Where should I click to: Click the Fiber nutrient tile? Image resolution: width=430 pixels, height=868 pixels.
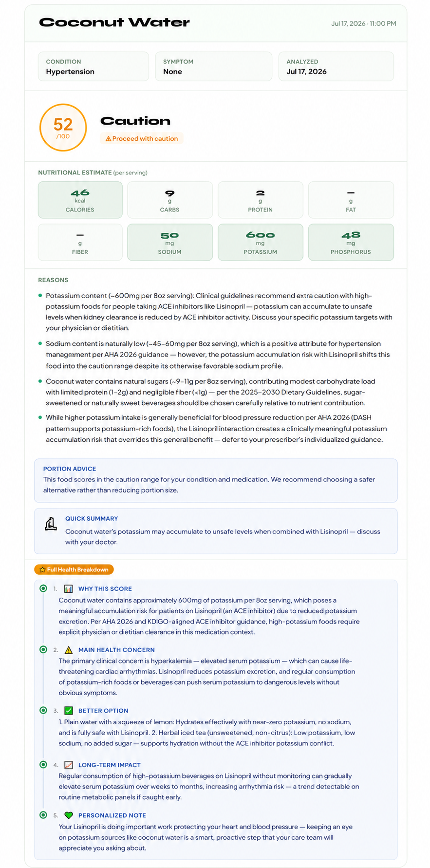click(x=80, y=242)
